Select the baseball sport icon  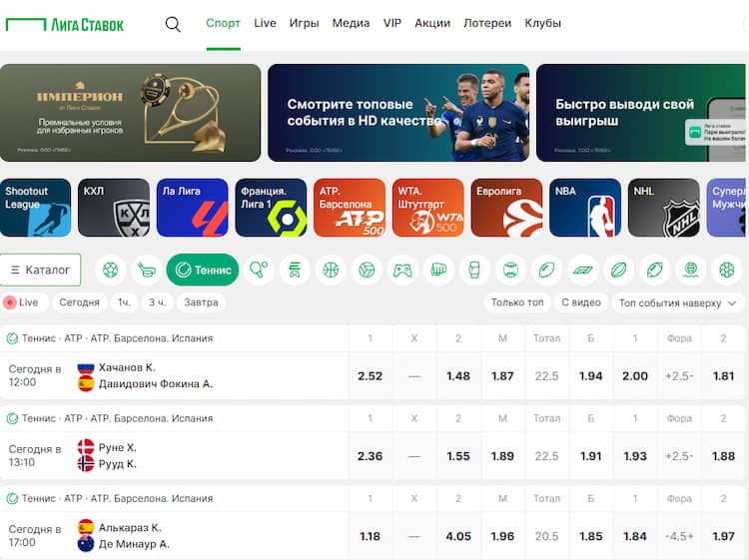click(510, 271)
